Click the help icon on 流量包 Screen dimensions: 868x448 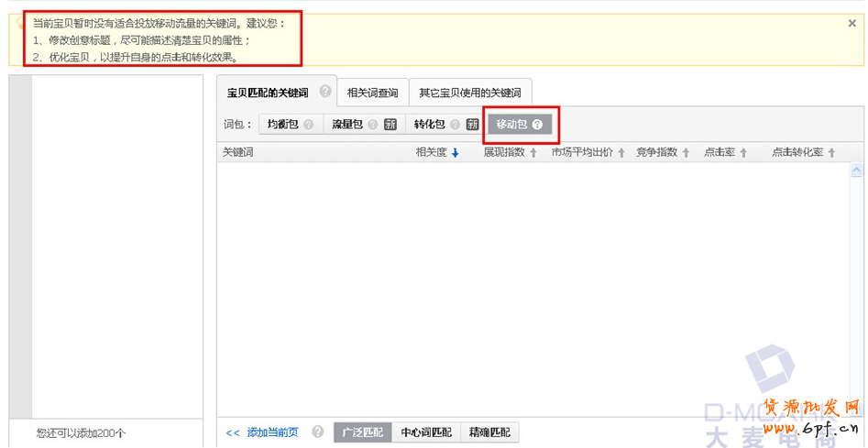click(372, 125)
